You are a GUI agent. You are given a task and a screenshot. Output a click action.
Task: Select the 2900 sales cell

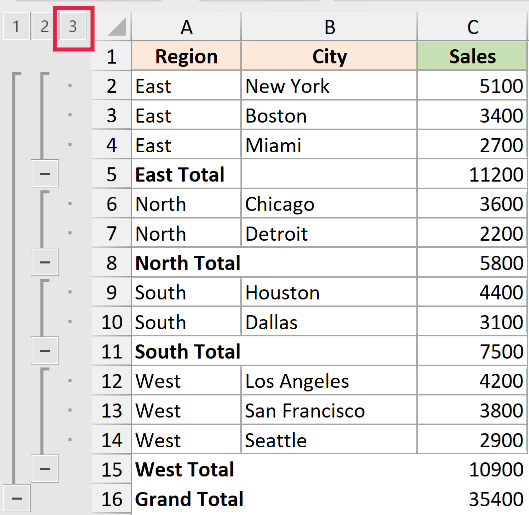(x=472, y=440)
